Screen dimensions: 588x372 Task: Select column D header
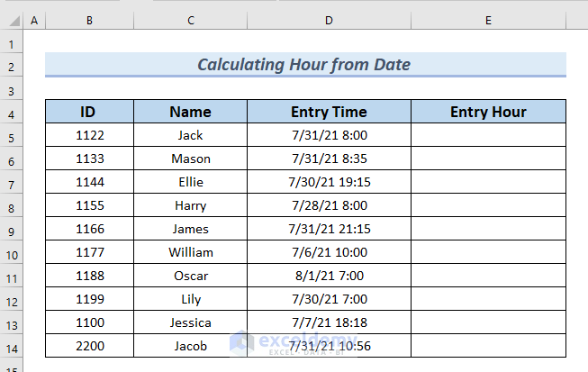coord(329,20)
